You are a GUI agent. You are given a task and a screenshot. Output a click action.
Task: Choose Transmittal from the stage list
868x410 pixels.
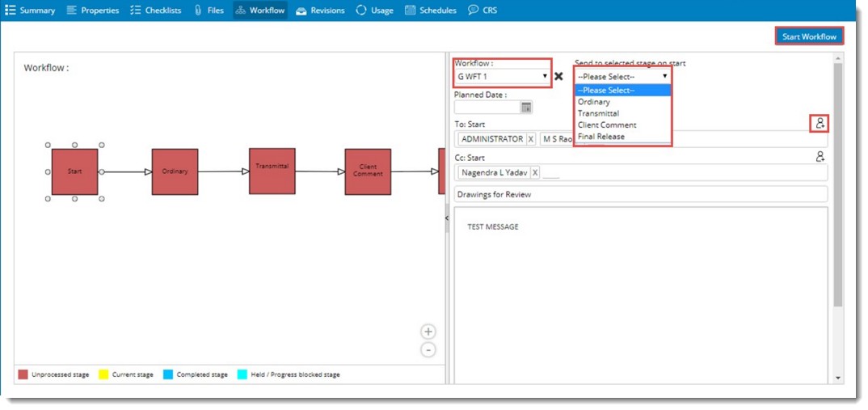click(598, 114)
